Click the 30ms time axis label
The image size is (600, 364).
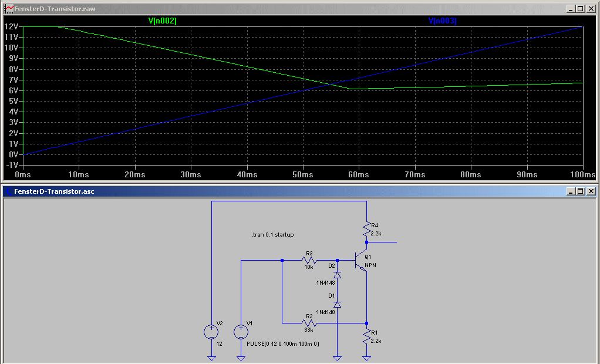[x=191, y=174]
